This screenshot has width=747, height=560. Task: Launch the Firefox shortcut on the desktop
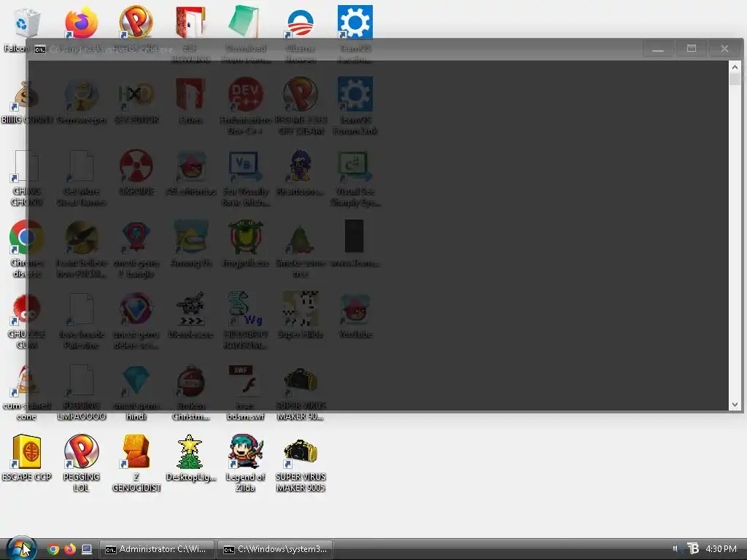(x=81, y=22)
